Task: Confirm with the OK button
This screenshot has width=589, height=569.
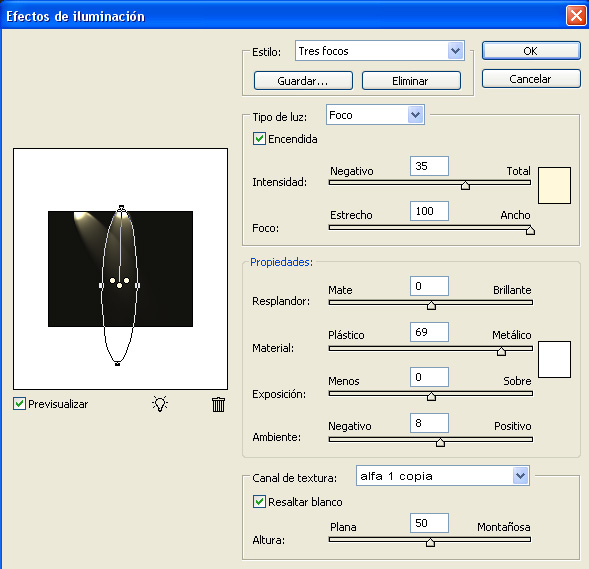Action: pos(531,51)
